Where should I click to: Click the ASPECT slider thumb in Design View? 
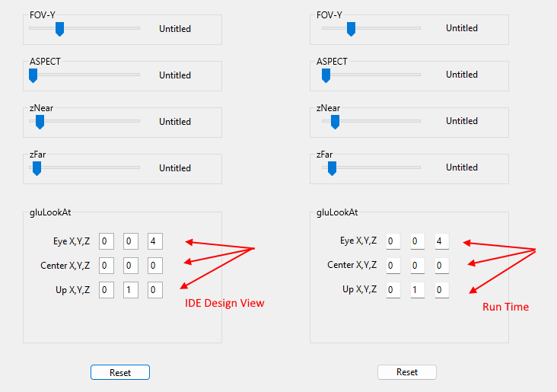[x=33, y=75]
